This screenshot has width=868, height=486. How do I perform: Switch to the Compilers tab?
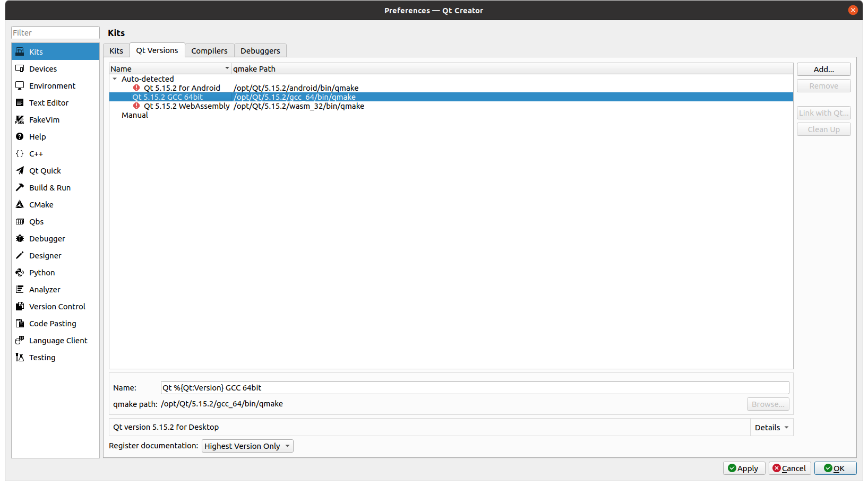[x=209, y=50]
